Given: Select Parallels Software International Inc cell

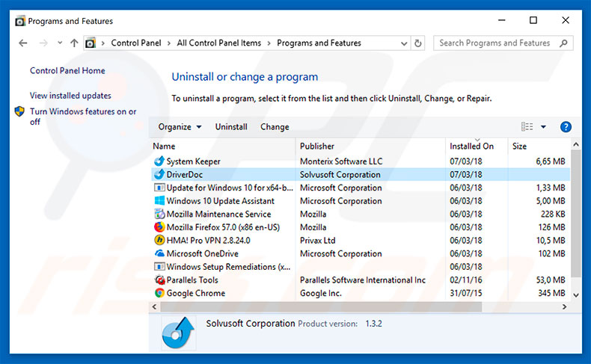Looking at the screenshot, I should tap(363, 280).
